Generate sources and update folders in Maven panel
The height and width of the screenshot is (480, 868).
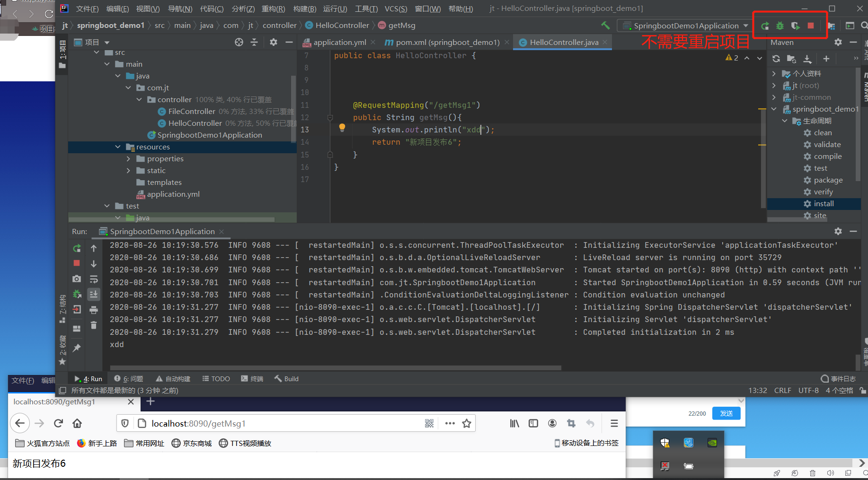coord(791,59)
